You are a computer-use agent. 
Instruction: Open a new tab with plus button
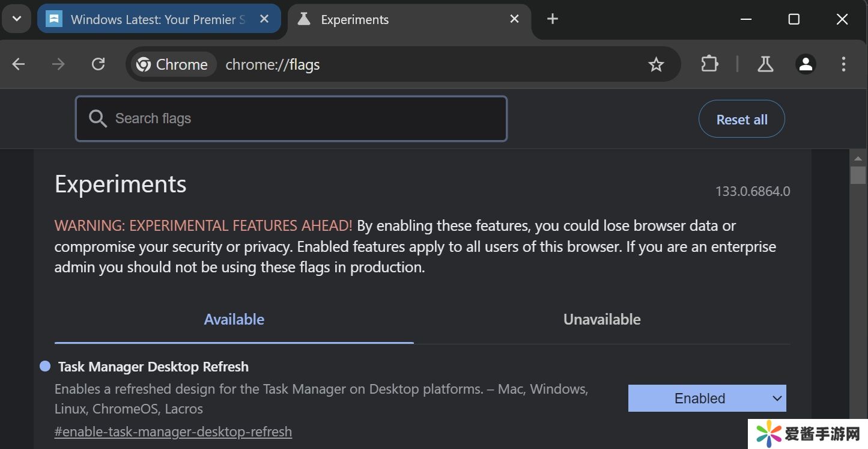click(x=553, y=19)
